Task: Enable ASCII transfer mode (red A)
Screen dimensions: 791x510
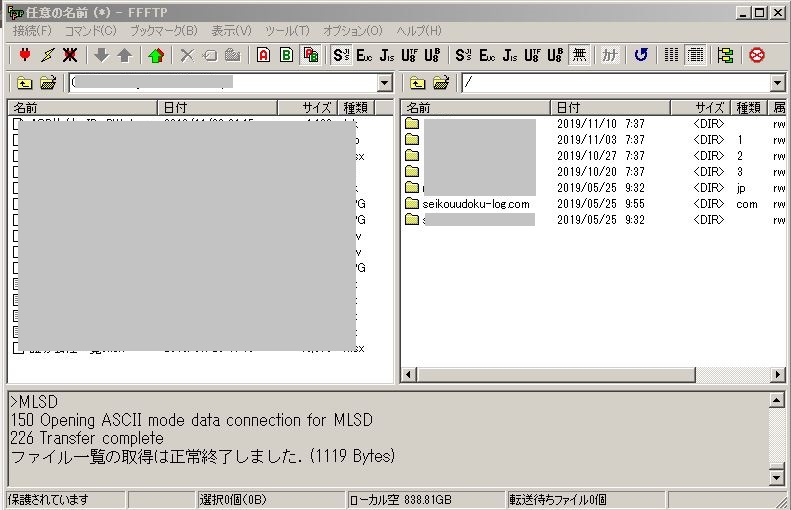Action: (263, 55)
